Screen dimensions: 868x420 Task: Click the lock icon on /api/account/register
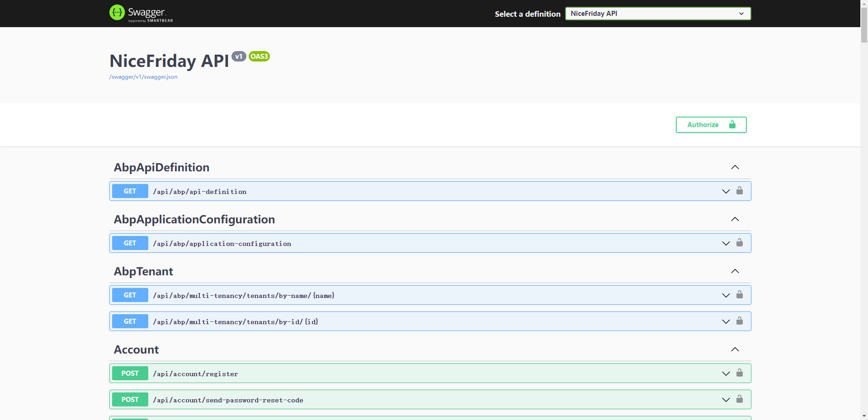(740, 373)
